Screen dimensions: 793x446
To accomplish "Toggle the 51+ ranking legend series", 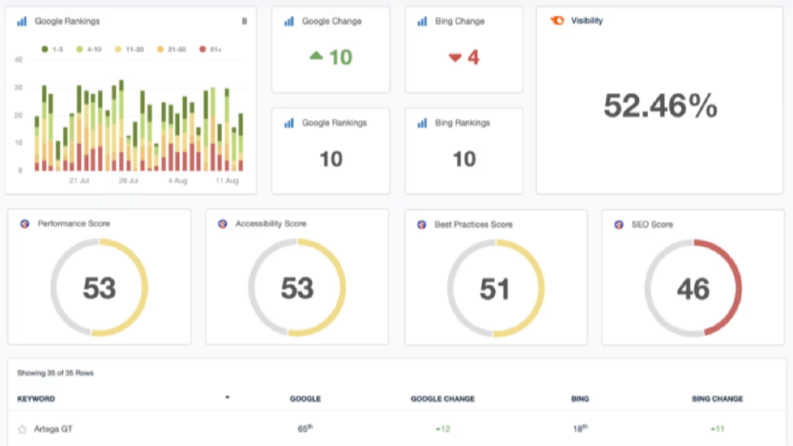I will [x=210, y=49].
